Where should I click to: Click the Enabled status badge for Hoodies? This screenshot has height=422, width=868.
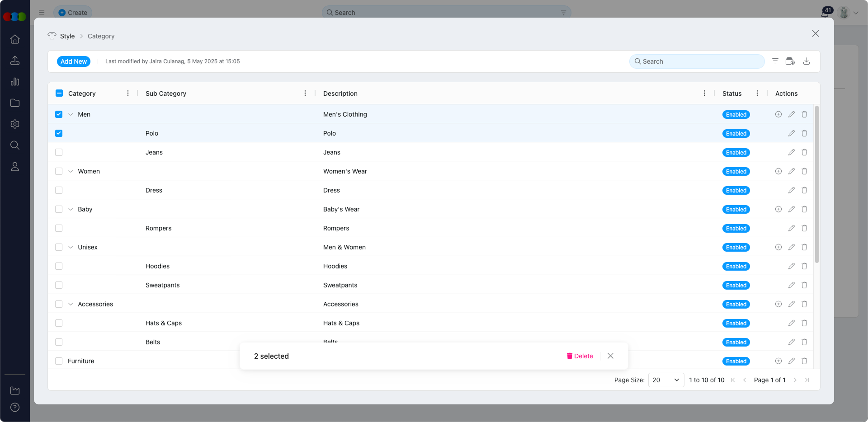coord(736,266)
